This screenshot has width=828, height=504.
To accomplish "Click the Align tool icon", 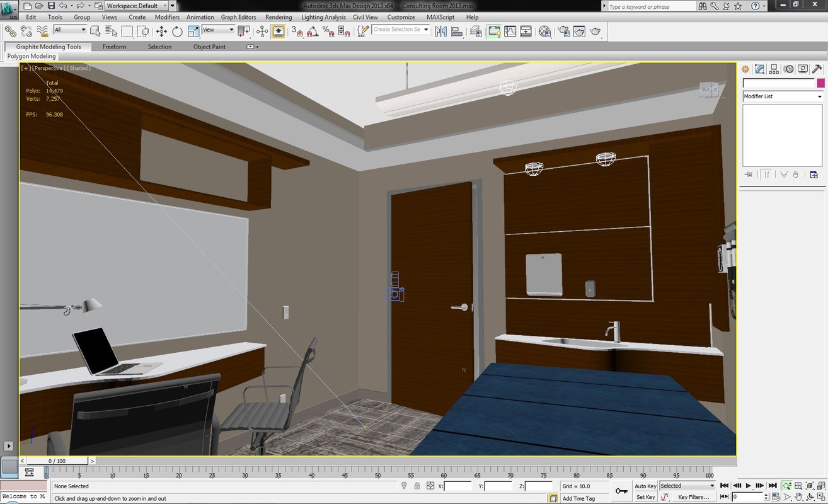I will (456, 31).
